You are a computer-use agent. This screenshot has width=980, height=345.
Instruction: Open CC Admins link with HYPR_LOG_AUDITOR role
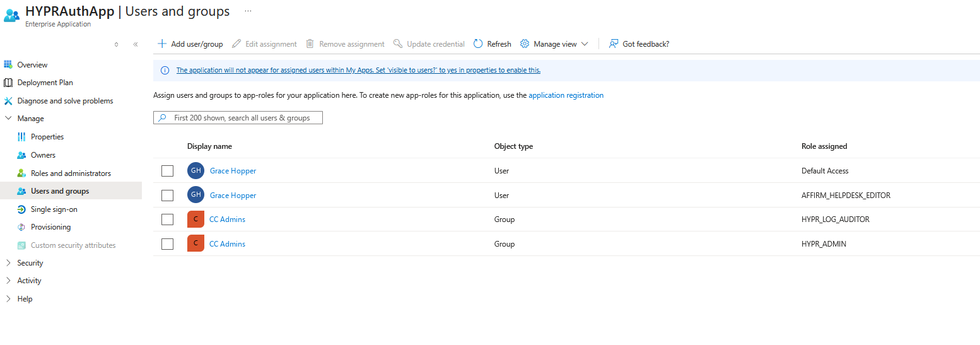[227, 219]
